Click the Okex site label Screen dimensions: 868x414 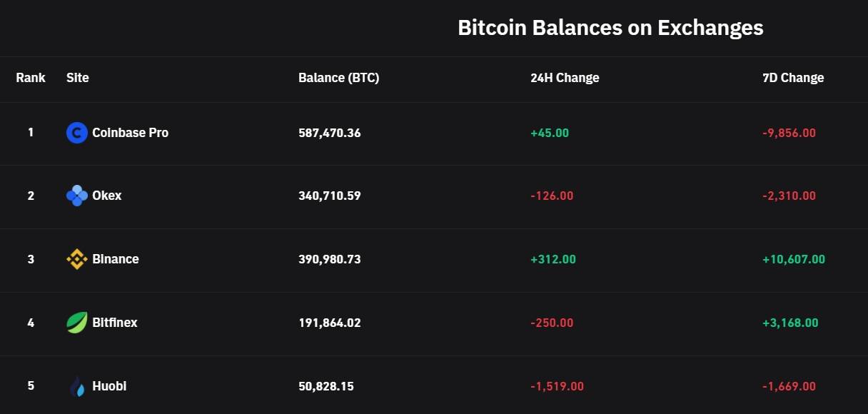(x=107, y=195)
